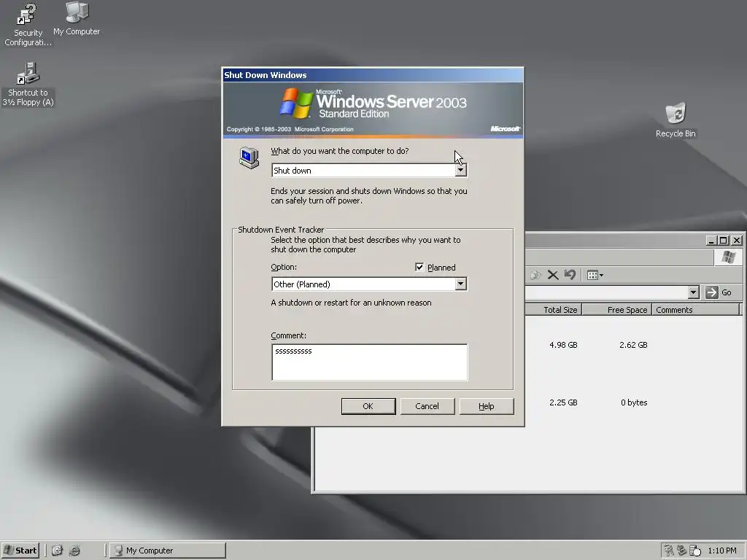Minimize the My Computer window

(x=711, y=241)
